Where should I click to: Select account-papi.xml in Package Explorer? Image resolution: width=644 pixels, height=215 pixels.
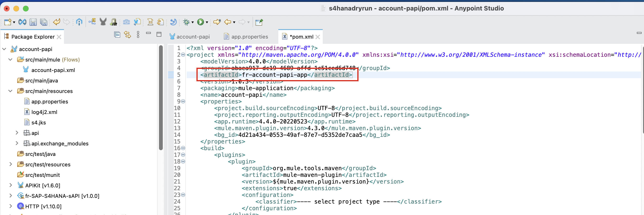53,70
